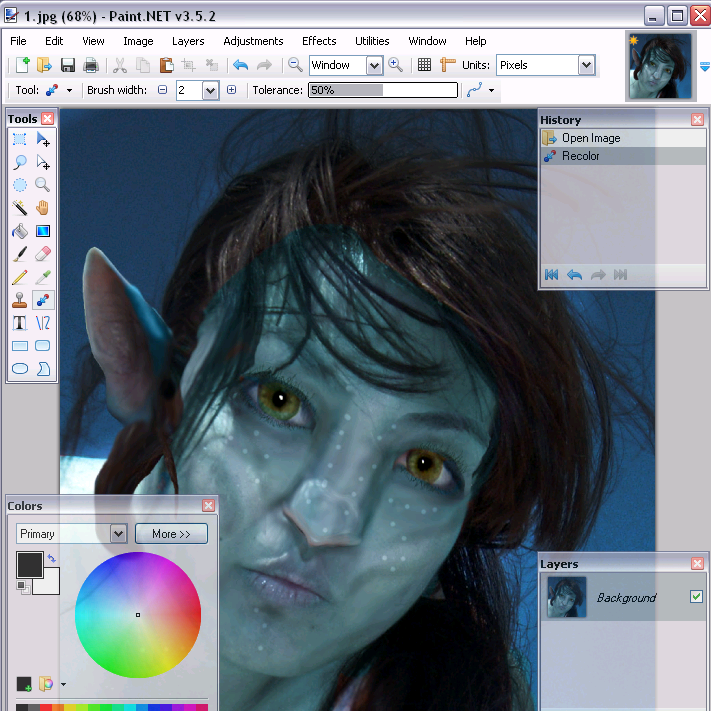Toggle the Background layer visibility checkbox
The width and height of the screenshot is (711, 711).
point(696,596)
